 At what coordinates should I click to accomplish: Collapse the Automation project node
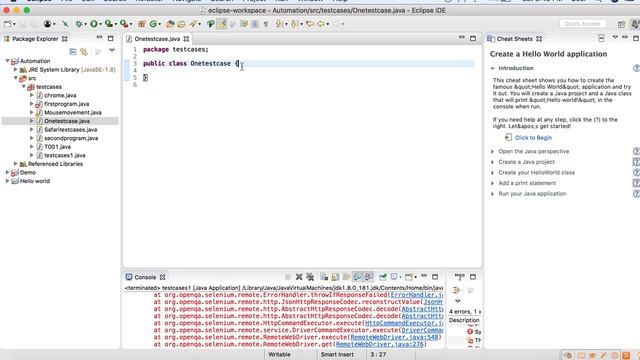tap(7, 61)
